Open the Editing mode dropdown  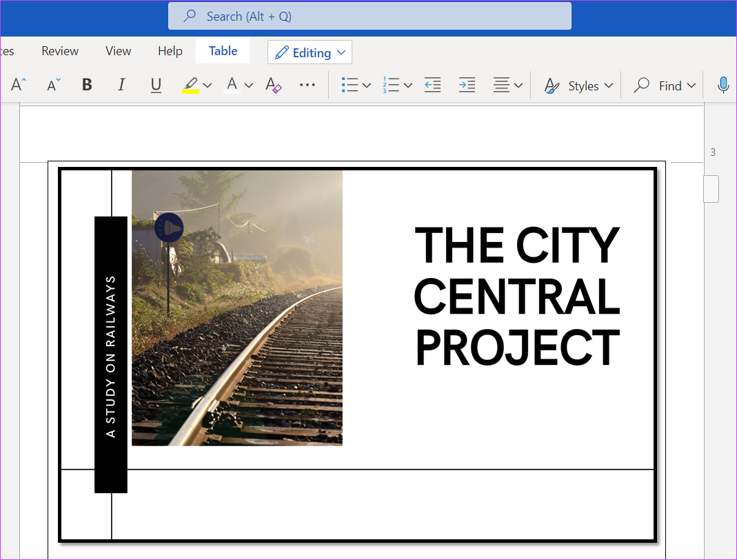pyautogui.click(x=310, y=52)
